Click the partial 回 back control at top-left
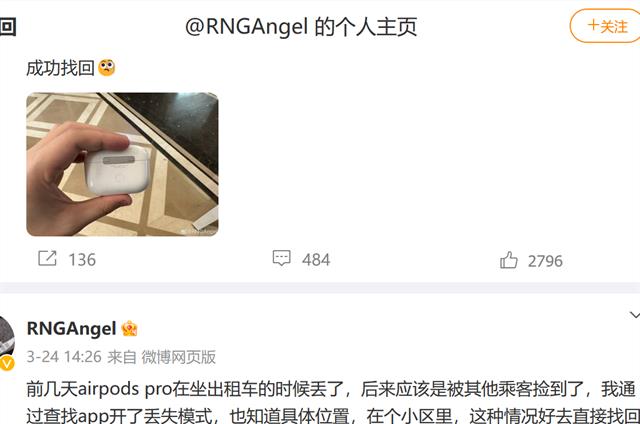This screenshot has height=424, width=640. (8, 27)
